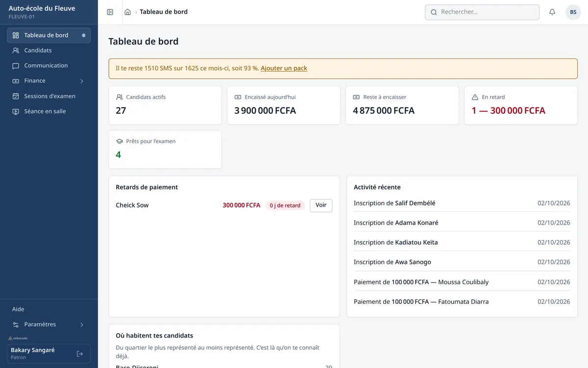Click the Communication chat icon in the sidebar
The height and width of the screenshot is (368, 588).
click(x=16, y=66)
